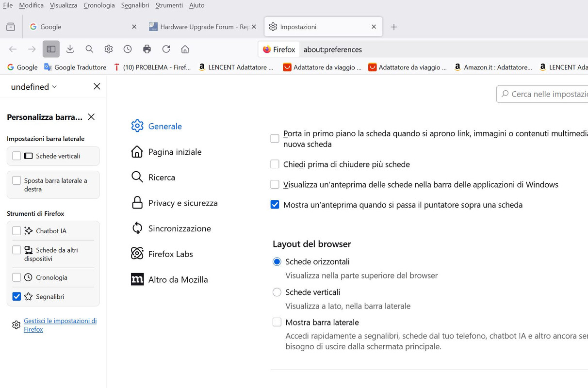This screenshot has width=588, height=388.
Task: Open the Visualizza menu
Action: pyautogui.click(x=64, y=5)
